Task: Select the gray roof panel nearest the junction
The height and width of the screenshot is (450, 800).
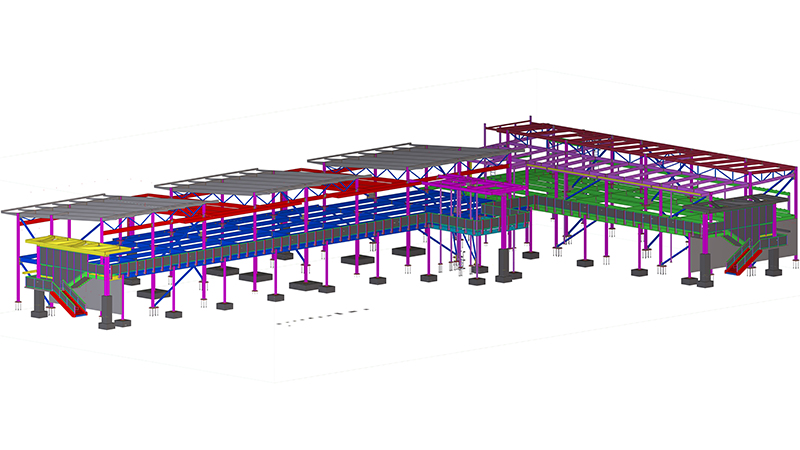Action: pos(400,153)
